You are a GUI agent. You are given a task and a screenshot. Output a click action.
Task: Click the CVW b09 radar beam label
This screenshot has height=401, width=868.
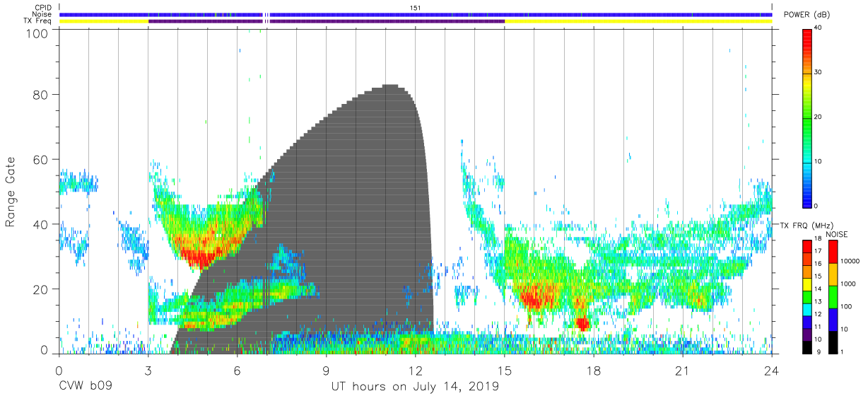[86, 387]
